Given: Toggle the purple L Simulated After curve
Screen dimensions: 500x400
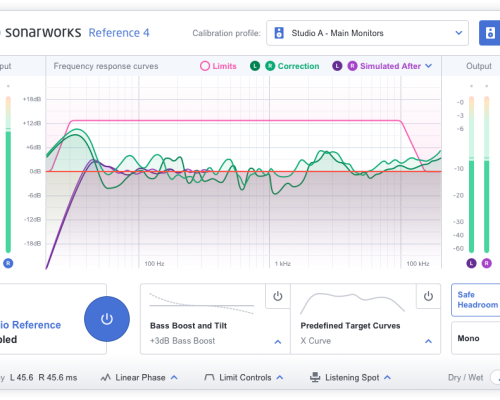Looking at the screenshot, I should (337, 66).
